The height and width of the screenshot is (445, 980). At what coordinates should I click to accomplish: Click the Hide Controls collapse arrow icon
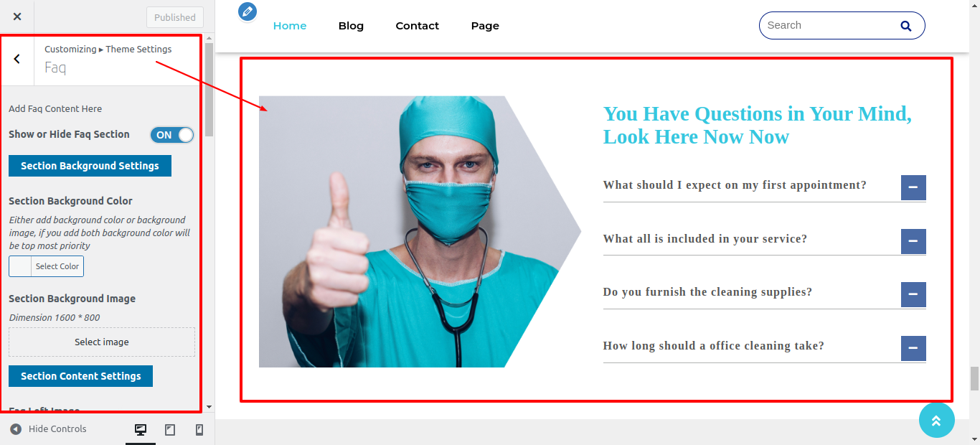16,429
